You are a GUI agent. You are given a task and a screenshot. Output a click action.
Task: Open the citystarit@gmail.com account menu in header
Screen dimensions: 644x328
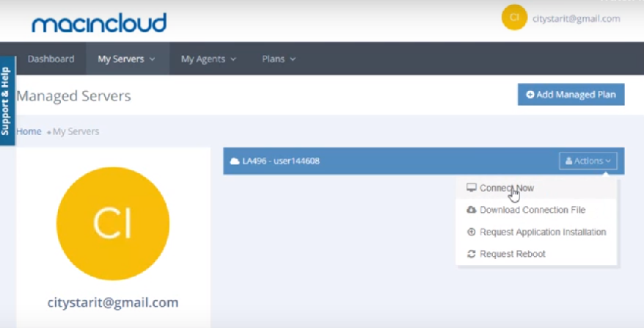(x=576, y=19)
